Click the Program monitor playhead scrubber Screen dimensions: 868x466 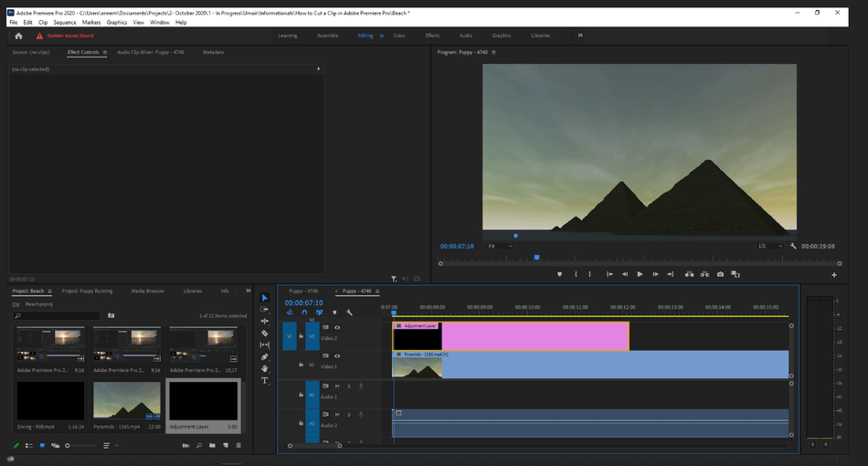[536, 258]
